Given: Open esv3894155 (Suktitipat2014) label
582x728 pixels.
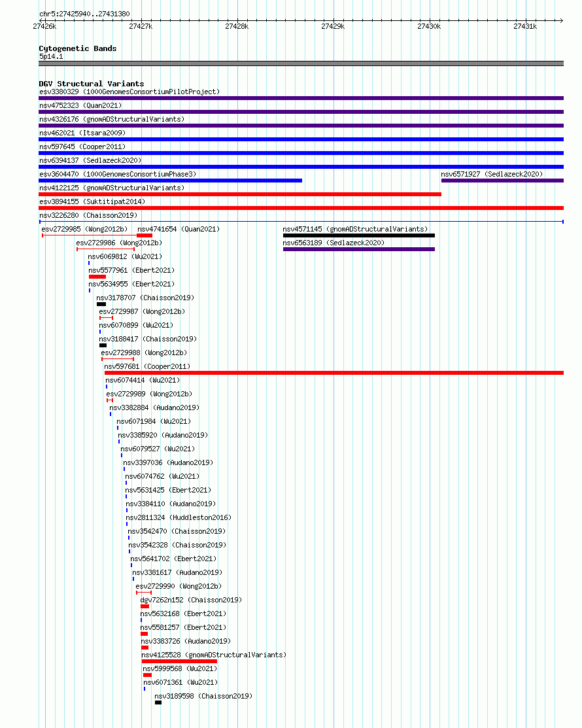Looking at the screenshot, I should (x=92, y=201).
